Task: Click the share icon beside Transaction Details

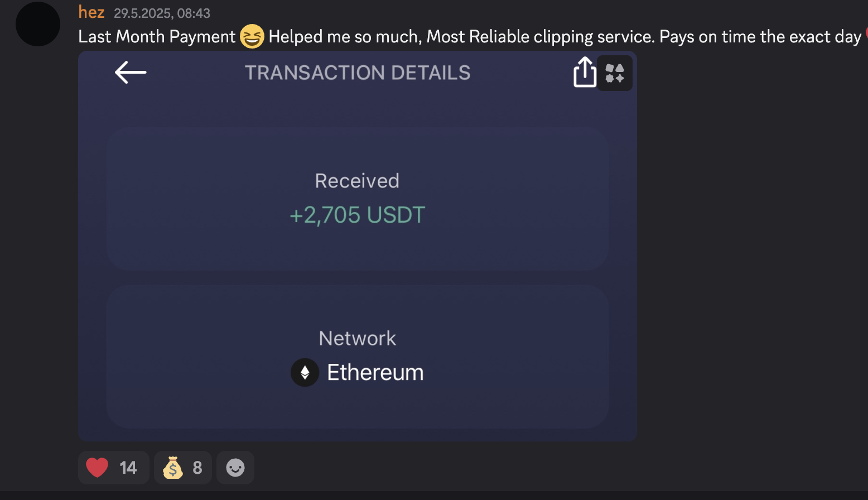Action: (x=585, y=72)
